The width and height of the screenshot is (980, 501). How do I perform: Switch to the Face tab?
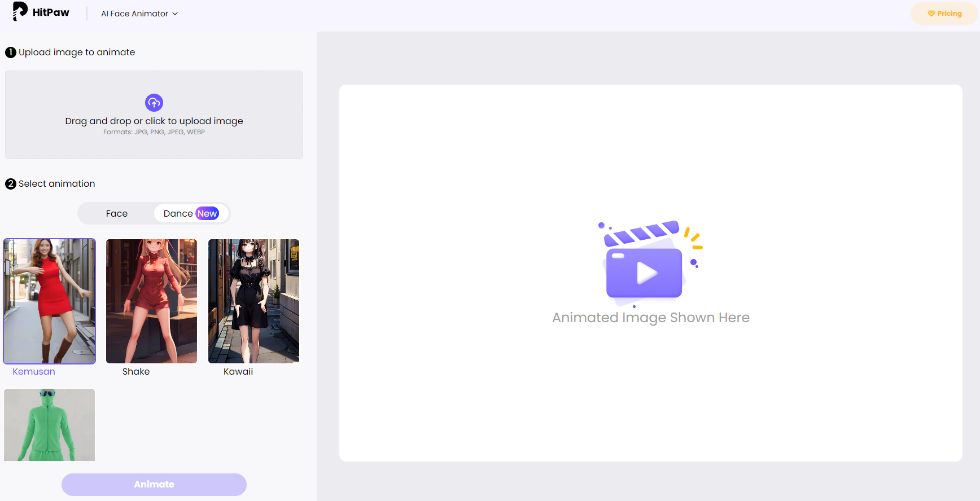point(117,213)
